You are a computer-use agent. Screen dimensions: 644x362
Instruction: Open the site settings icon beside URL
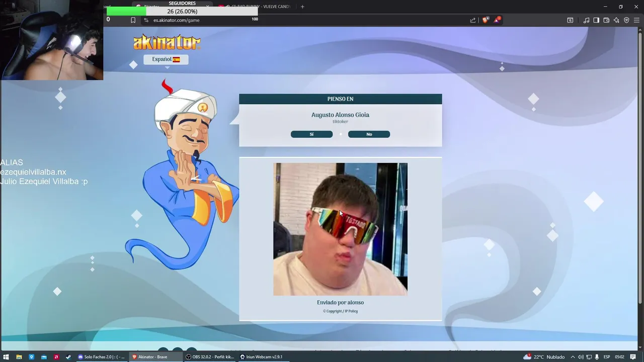click(146, 20)
